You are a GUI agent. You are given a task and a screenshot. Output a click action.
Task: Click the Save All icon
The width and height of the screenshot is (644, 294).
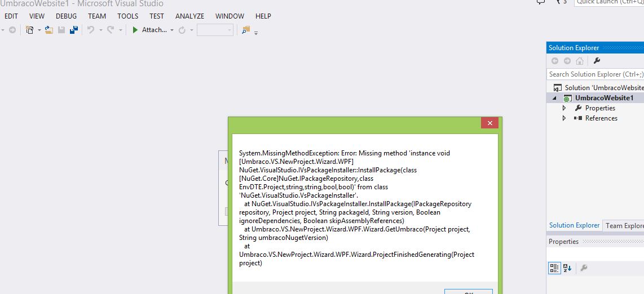73,30
